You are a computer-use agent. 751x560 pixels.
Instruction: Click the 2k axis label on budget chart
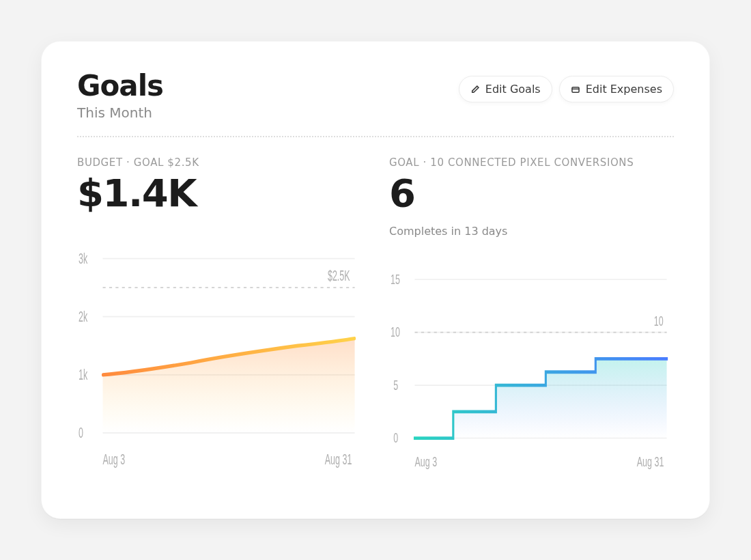(x=83, y=317)
